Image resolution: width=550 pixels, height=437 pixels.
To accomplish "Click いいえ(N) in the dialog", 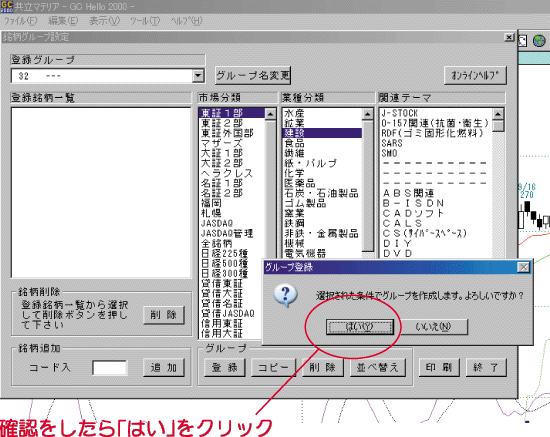I will pyautogui.click(x=434, y=327).
